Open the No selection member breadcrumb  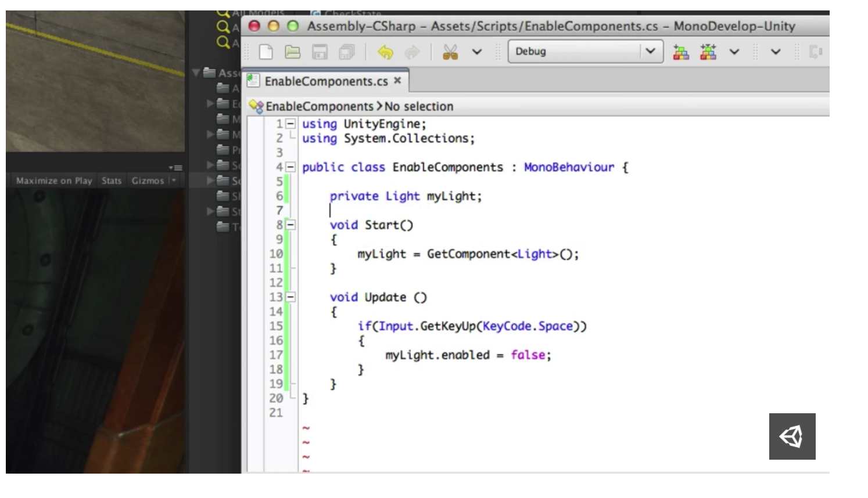pyautogui.click(x=418, y=106)
